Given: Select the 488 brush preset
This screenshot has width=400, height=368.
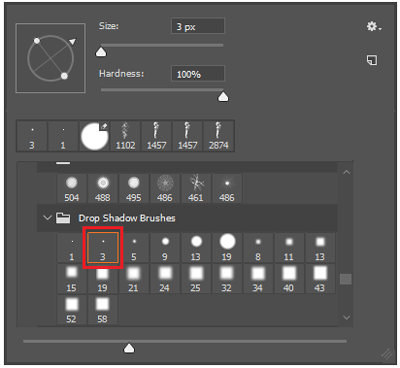Looking at the screenshot, I should 102,188.
